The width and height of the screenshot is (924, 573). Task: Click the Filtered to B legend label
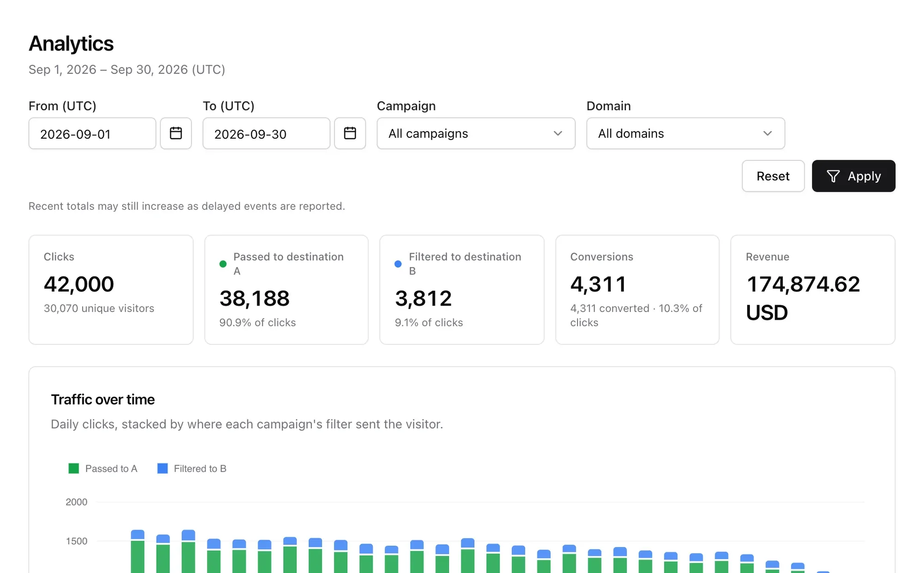(x=200, y=469)
